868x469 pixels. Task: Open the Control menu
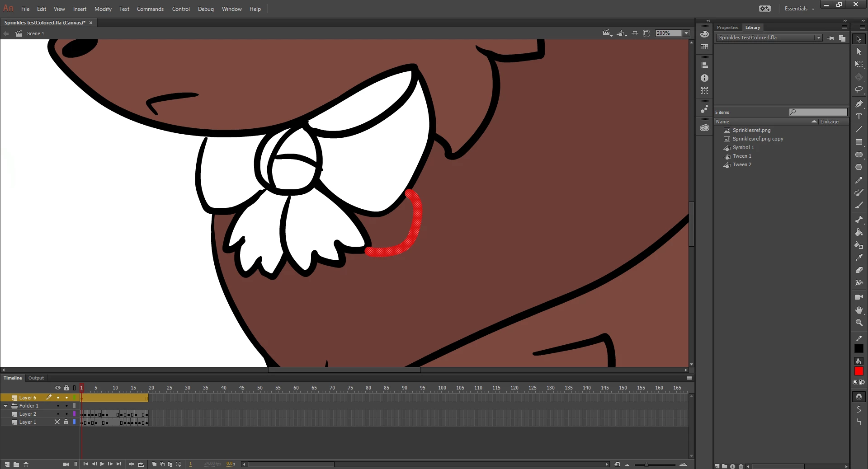pos(181,9)
